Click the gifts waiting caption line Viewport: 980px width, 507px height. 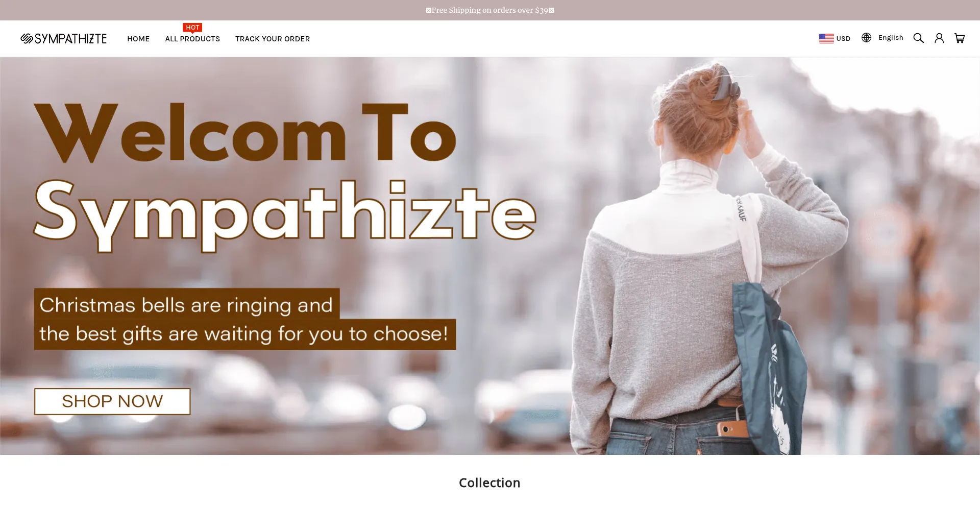point(244,334)
